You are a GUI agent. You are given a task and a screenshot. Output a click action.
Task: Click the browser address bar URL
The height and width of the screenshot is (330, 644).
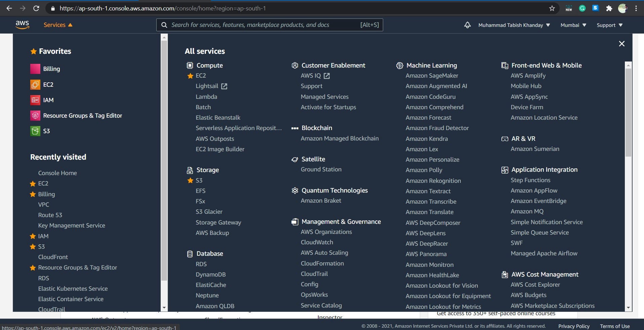click(163, 8)
